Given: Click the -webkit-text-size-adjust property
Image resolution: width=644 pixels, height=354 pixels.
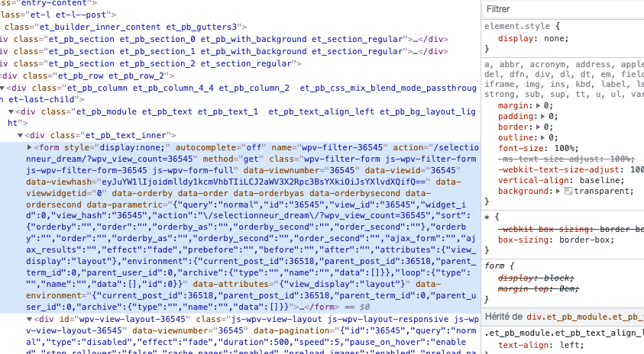Looking at the screenshot, I should tap(558, 169).
